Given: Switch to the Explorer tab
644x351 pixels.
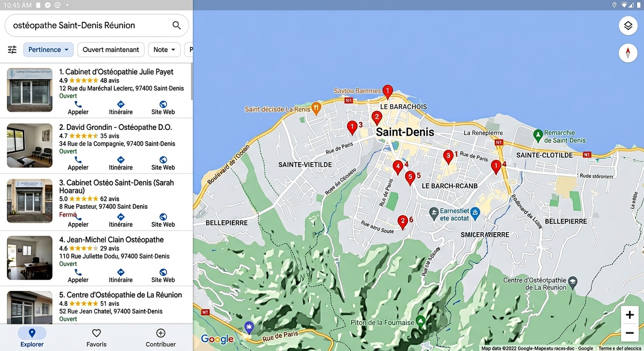Looking at the screenshot, I should click(32, 337).
